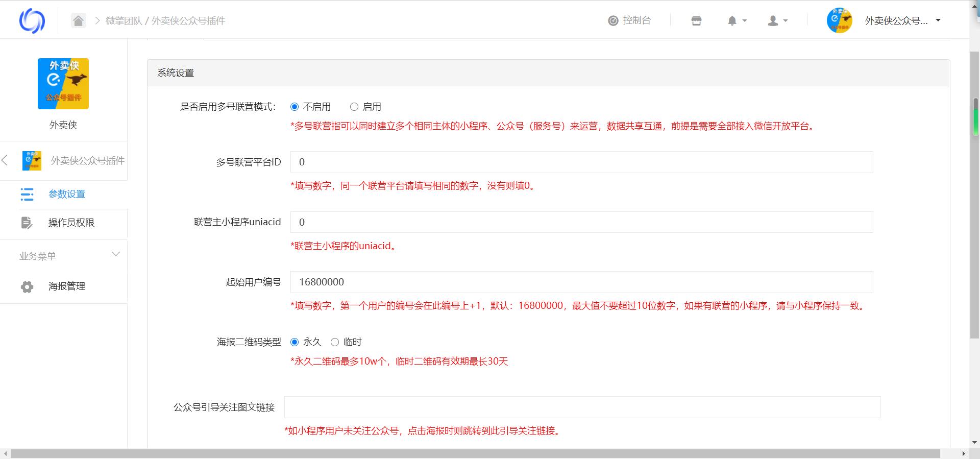Click the 外卖侠 module name label
Image resolution: width=980 pixels, height=459 pixels.
[63, 125]
